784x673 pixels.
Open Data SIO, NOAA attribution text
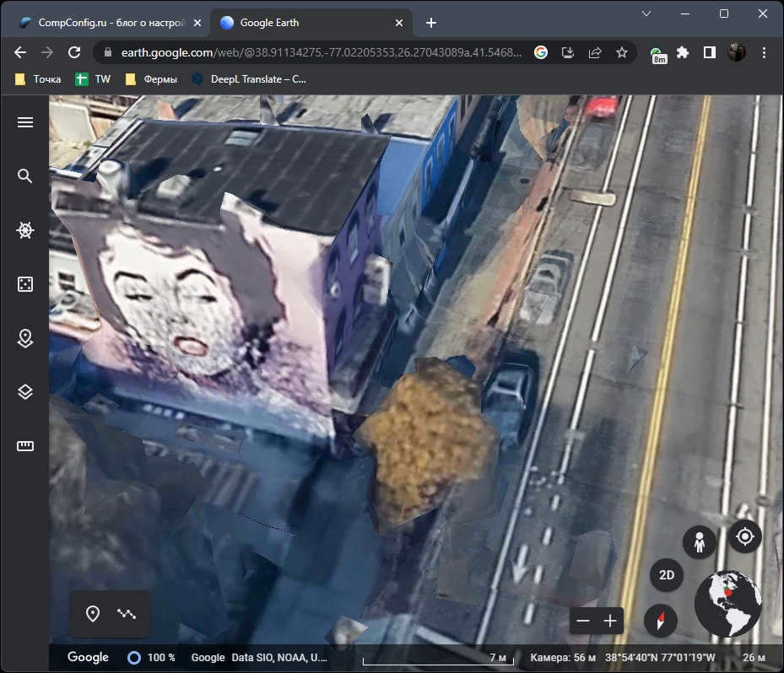[279, 658]
